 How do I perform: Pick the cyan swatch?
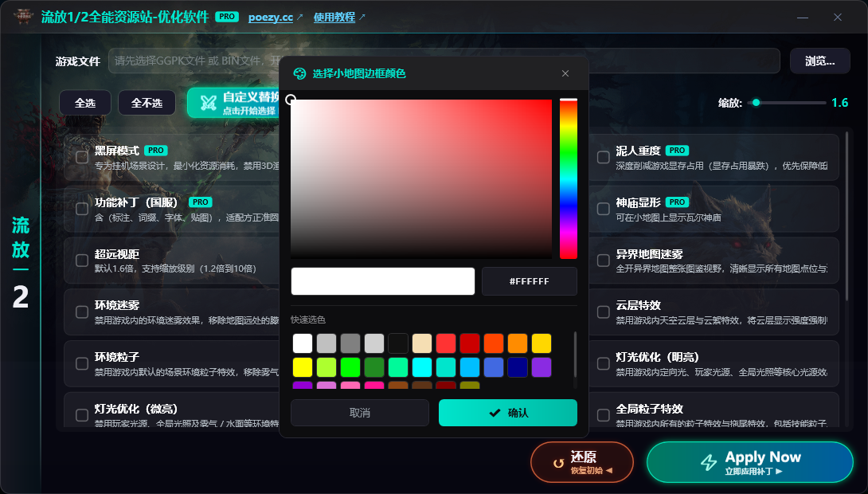pyautogui.click(x=422, y=367)
